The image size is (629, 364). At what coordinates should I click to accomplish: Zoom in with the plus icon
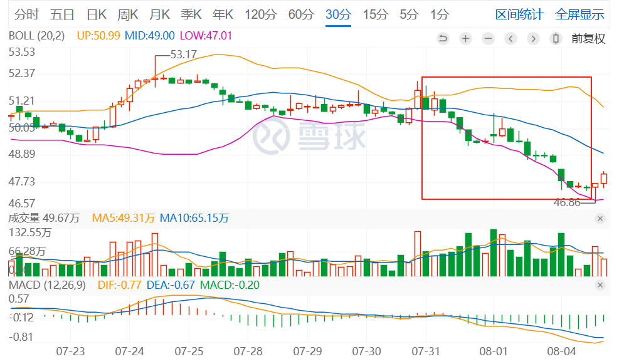click(x=465, y=38)
